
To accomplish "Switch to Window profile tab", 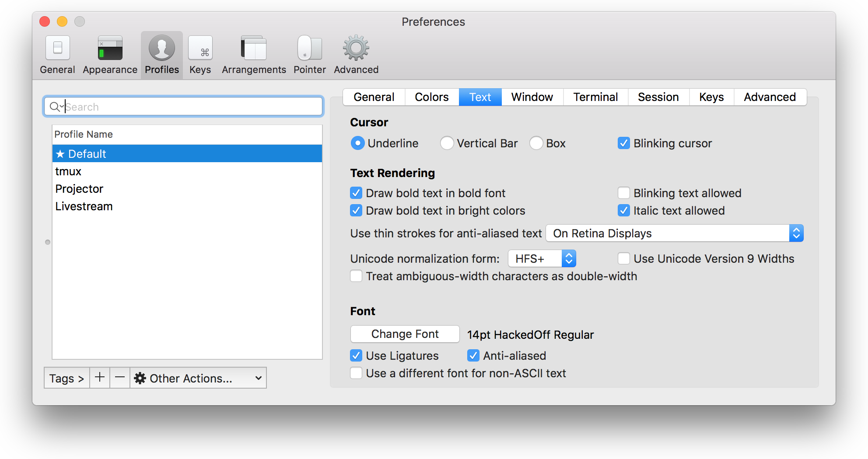I will pos(532,97).
